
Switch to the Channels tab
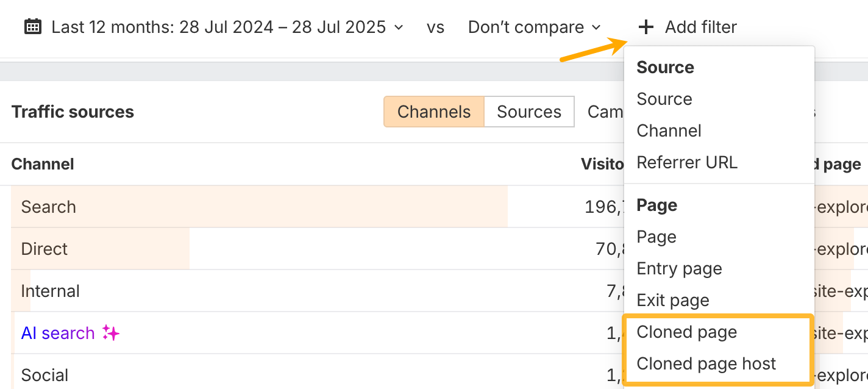pyautogui.click(x=433, y=112)
